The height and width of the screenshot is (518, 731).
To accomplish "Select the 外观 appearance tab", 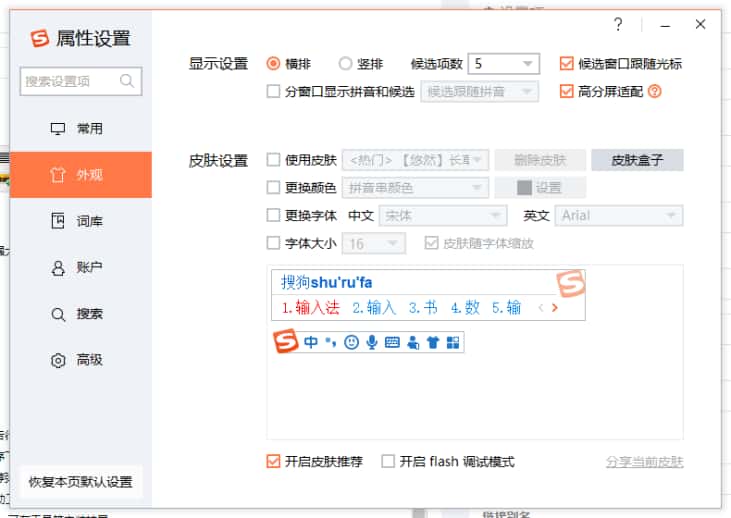I will (81, 175).
